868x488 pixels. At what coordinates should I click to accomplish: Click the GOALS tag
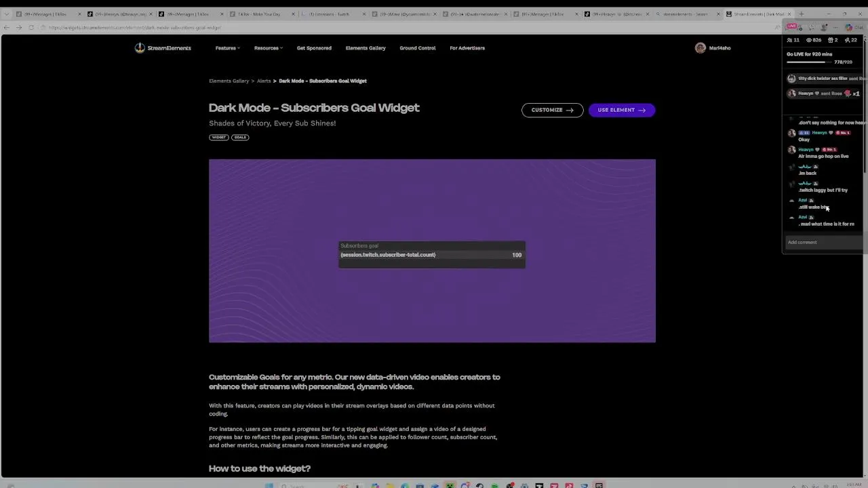240,138
